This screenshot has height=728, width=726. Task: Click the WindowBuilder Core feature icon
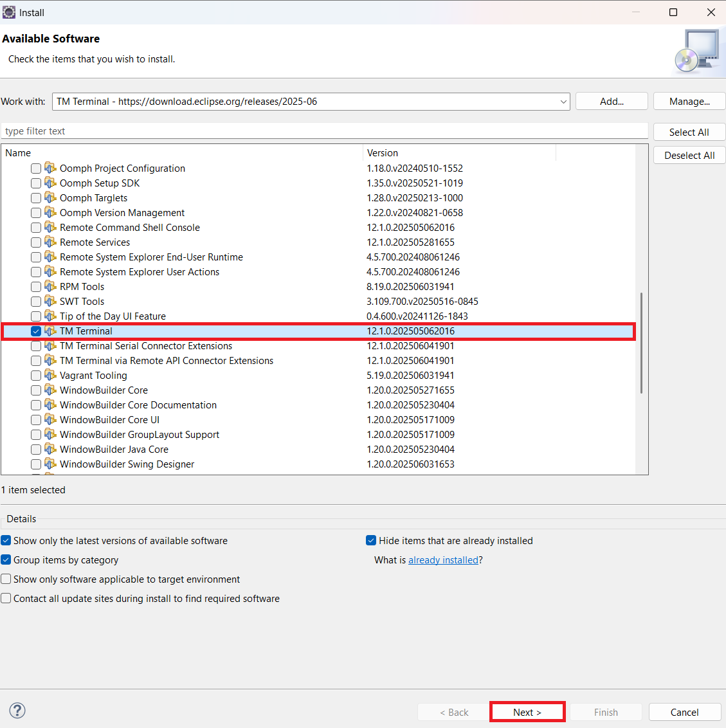coord(50,390)
